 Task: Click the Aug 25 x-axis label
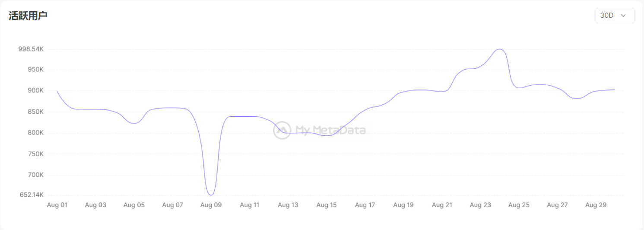pos(519,205)
